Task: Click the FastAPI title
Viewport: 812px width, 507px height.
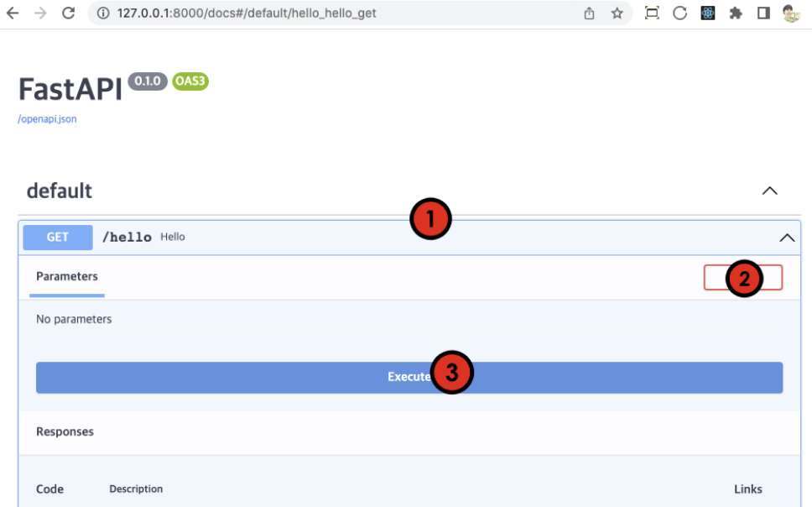Action: click(70, 89)
